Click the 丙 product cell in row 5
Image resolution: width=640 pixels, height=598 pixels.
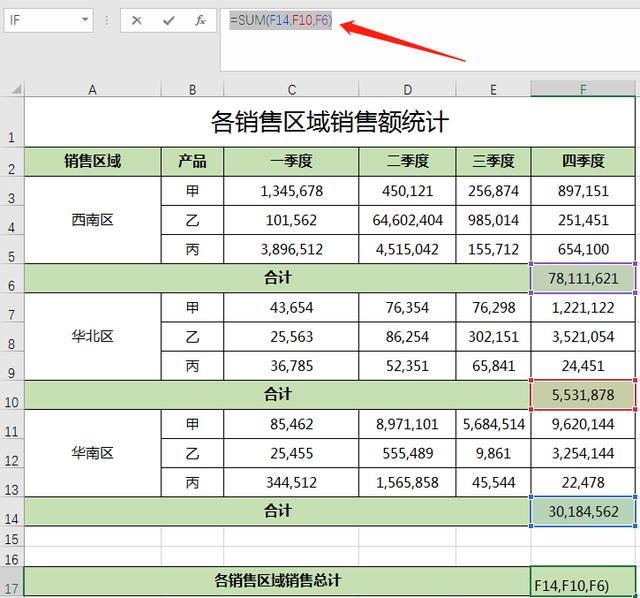pos(192,249)
